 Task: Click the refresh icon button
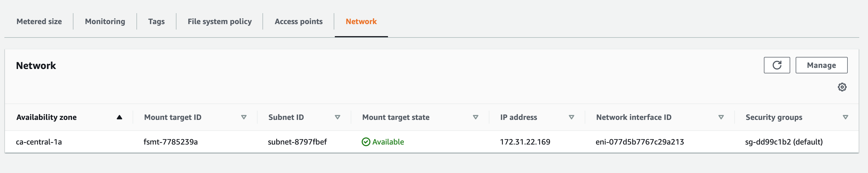[x=777, y=65]
